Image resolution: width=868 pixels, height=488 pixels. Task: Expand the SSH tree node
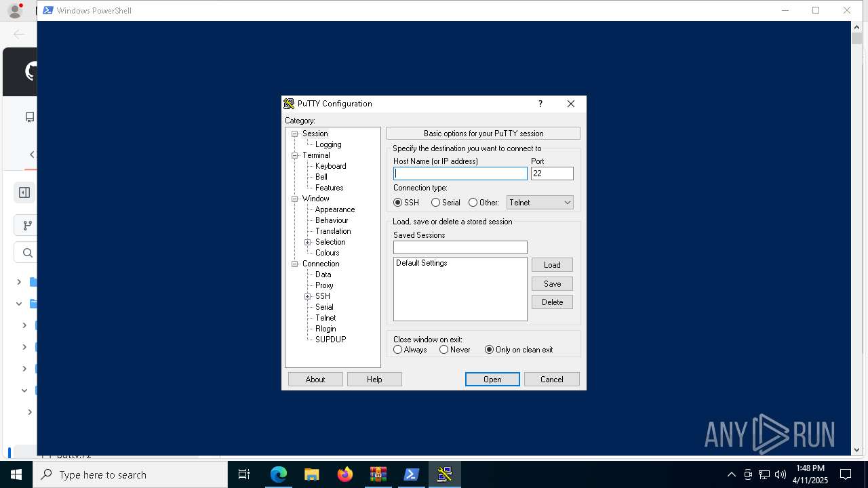[x=308, y=296]
